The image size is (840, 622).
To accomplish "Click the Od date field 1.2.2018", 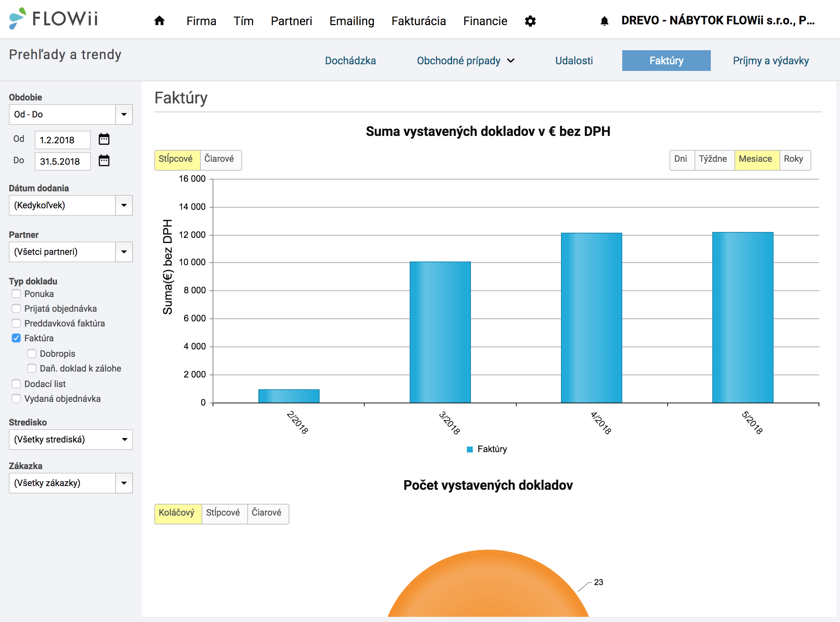I will point(62,140).
